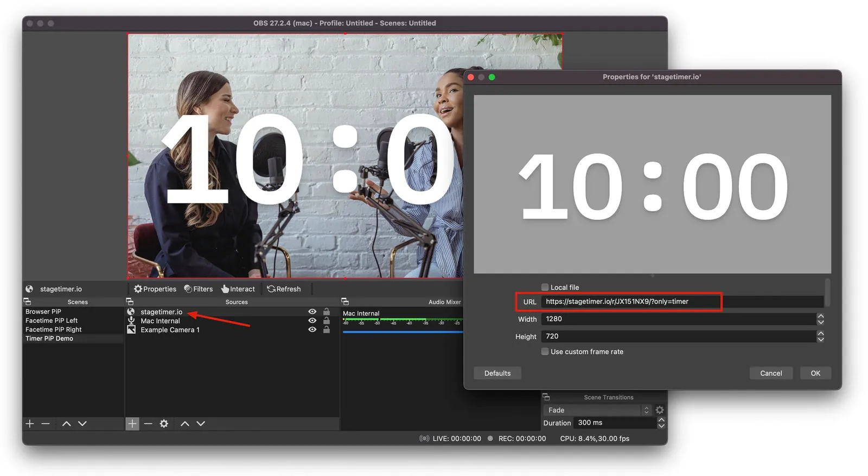Hide the stagetimer.io source with eye icon
Image resolution: width=868 pixels, height=476 pixels.
(312, 312)
